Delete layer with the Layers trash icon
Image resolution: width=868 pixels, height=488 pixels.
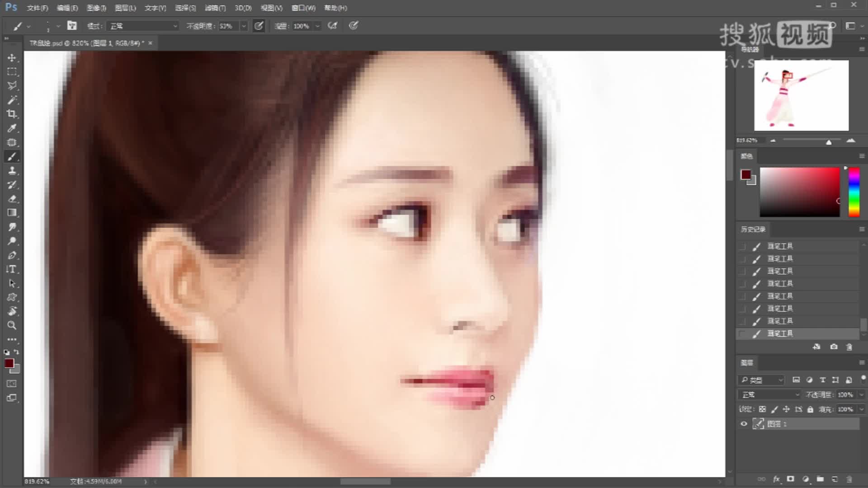click(849, 479)
